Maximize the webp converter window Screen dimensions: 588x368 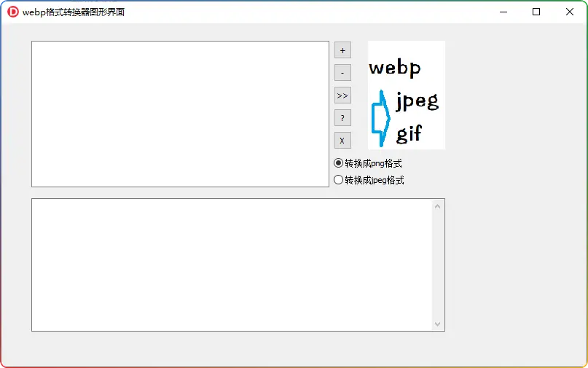pos(536,12)
